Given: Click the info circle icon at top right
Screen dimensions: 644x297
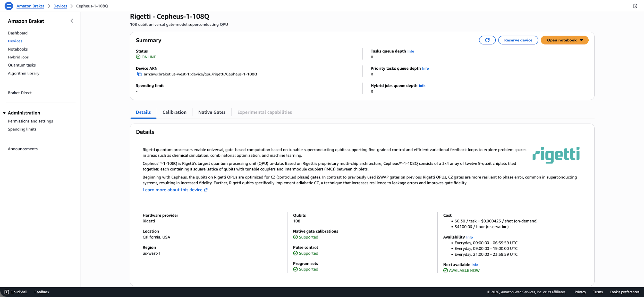Looking at the screenshot, I should tap(635, 6).
